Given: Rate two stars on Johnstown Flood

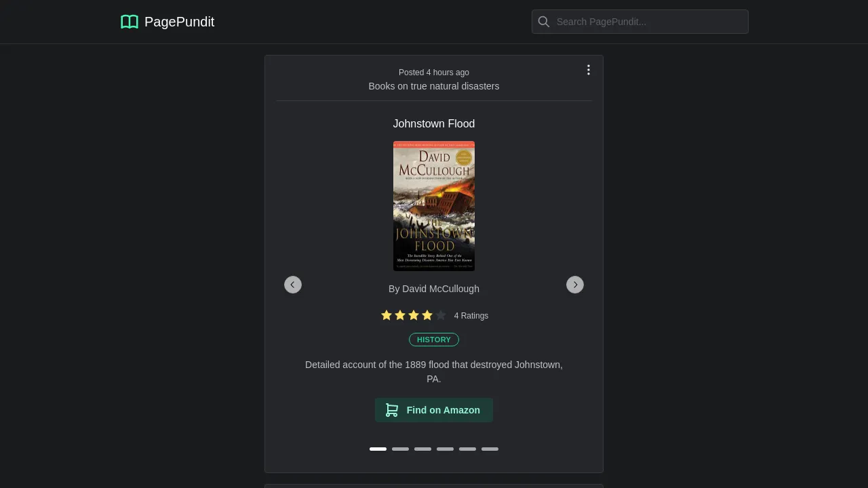Looking at the screenshot, I should pos(400,315).
